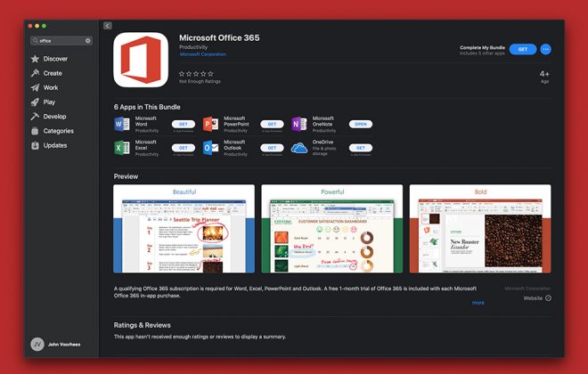Screen dimensions: 588x374
Task: Click the 4+ age rating
Action: click(544, 74)
